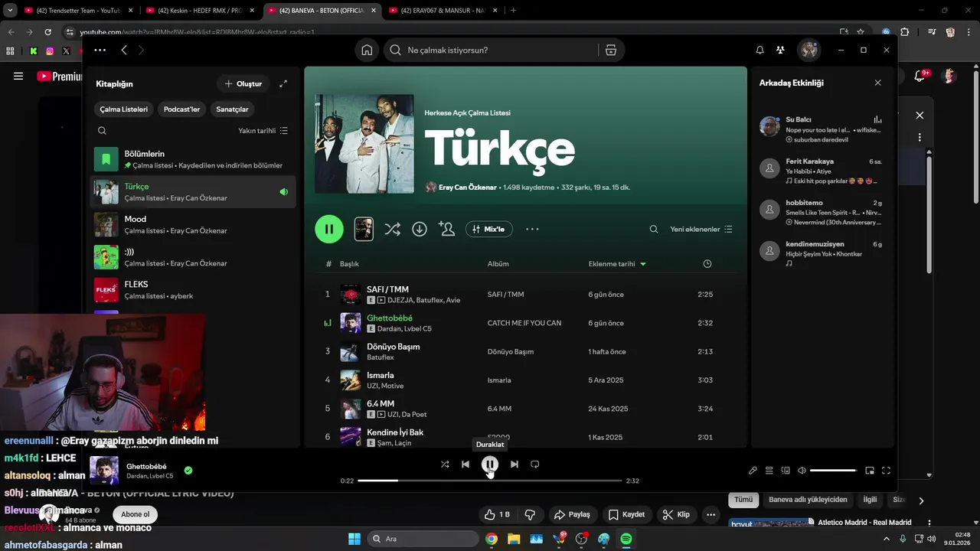Dislike the YouTube video
Image resolution: width=980 pixels, height=551 pixels.
click(x=529, y=514)
